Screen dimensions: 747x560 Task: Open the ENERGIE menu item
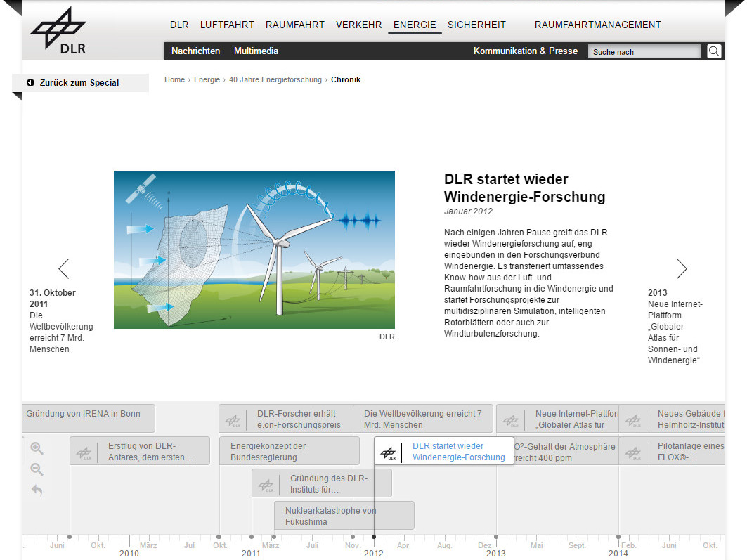tap(415, 25)
